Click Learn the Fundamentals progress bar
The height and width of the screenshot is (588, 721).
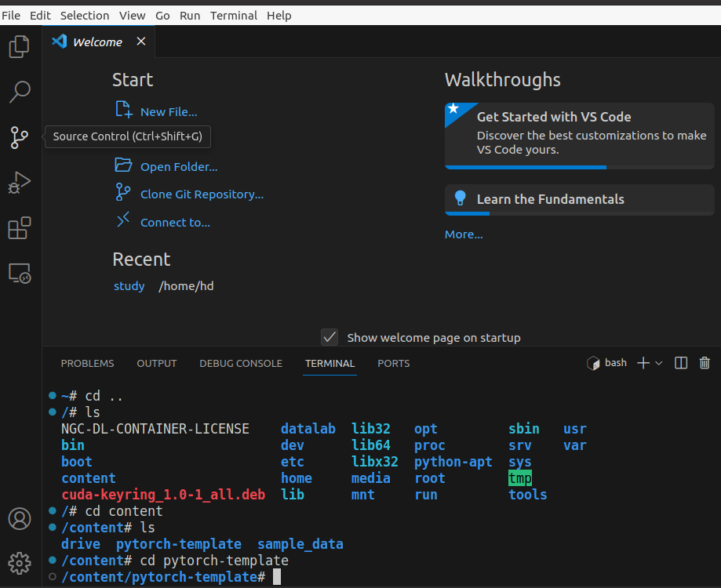point(579,213)
